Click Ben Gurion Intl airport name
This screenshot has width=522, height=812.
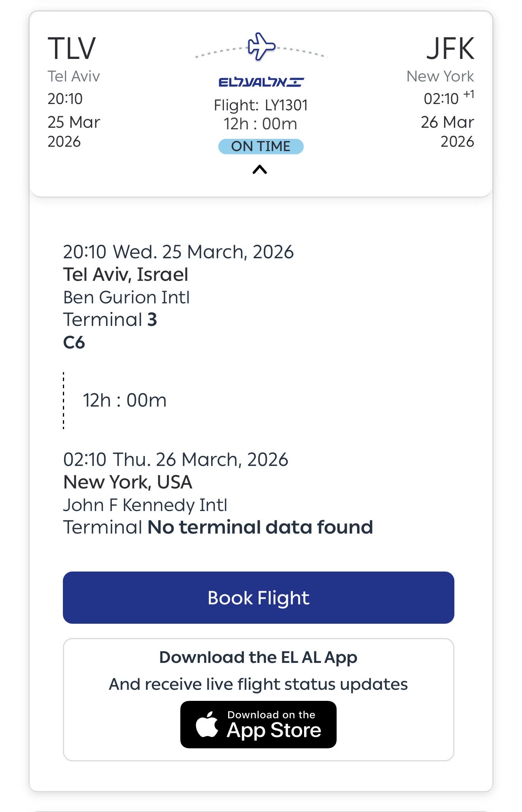point(127,297)
